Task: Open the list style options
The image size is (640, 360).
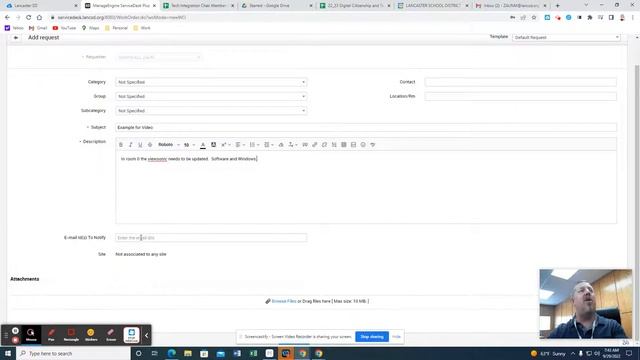Action: pyautogui.click(x=254, y=145)
